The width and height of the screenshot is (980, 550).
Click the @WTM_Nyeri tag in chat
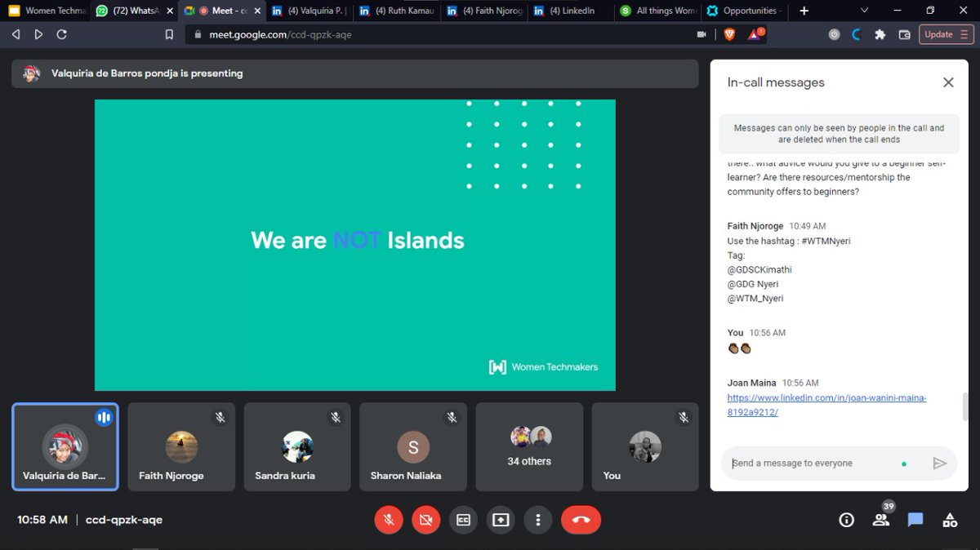(755, 299)
